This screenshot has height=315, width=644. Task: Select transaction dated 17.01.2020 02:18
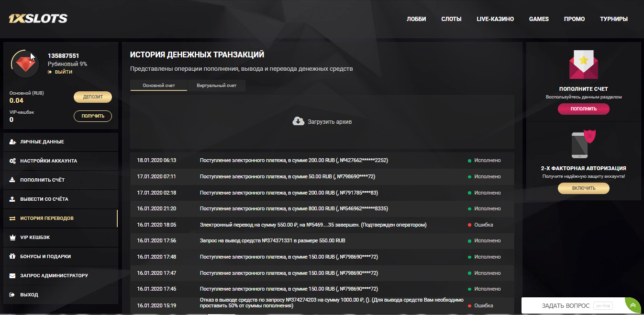pyautogui.click(x=322, y=193)
